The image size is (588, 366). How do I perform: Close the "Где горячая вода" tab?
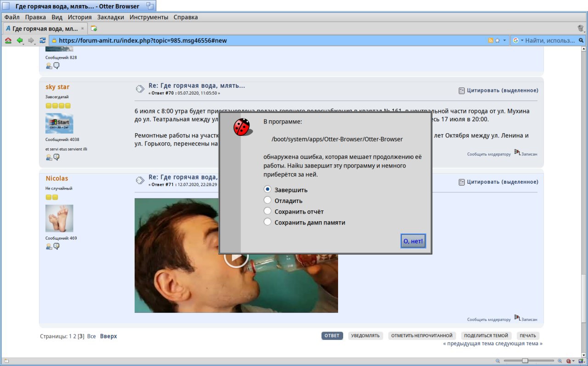click(82, 28)
